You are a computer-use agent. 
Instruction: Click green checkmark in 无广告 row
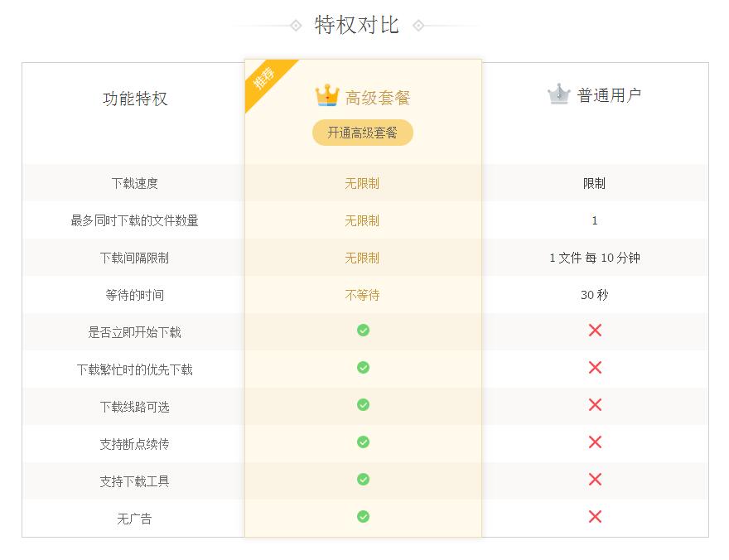(363, 517)
